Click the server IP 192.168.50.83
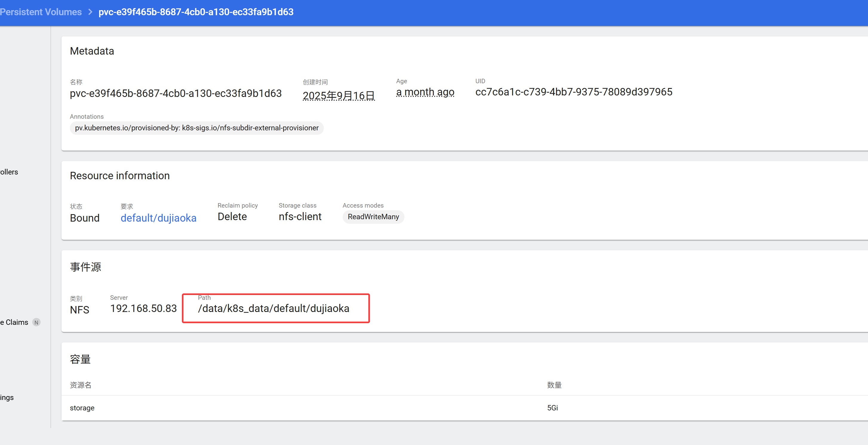868x445 pixels. pos(143,308)
